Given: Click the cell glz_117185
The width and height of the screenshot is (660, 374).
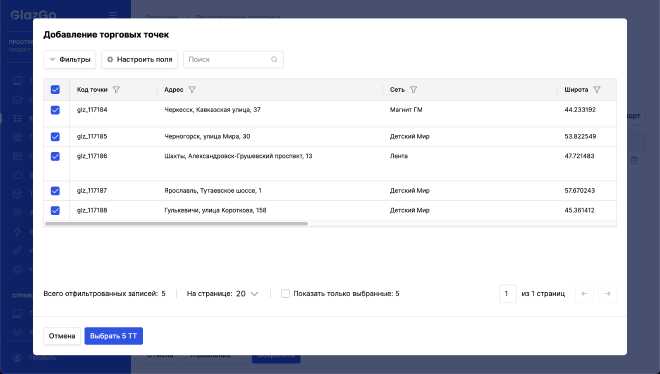Looking at the screenshot, I should tap(92, 137).
